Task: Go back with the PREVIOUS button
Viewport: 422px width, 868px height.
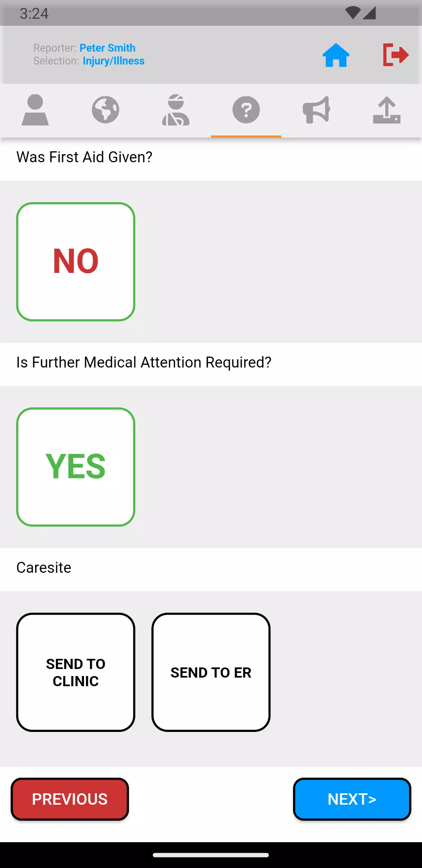Action: [x=70, y=799]
